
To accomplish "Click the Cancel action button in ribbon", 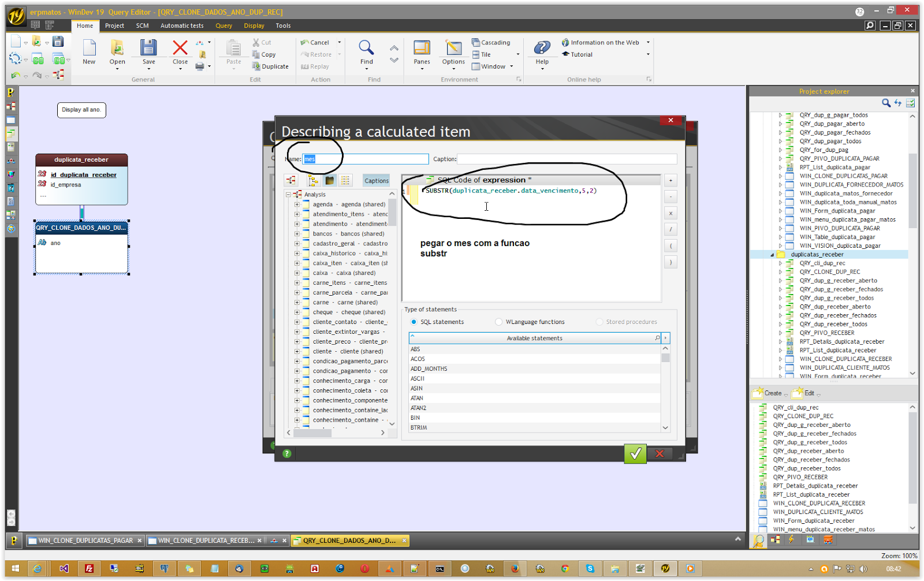I will tap(315, 42).
